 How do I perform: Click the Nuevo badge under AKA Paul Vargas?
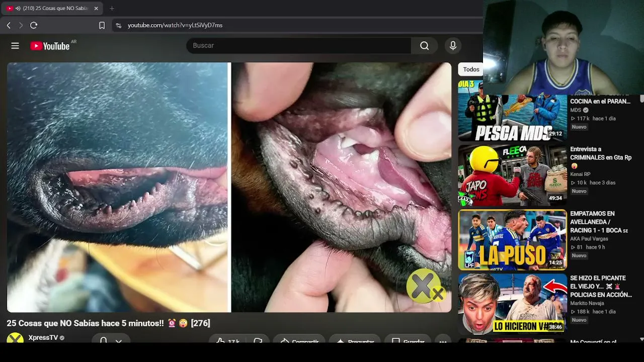[579, 256]
